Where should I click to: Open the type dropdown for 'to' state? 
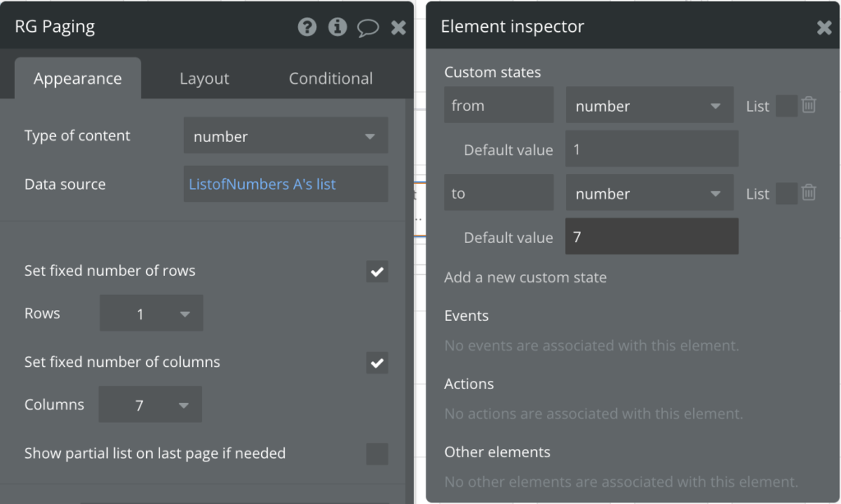650,192
